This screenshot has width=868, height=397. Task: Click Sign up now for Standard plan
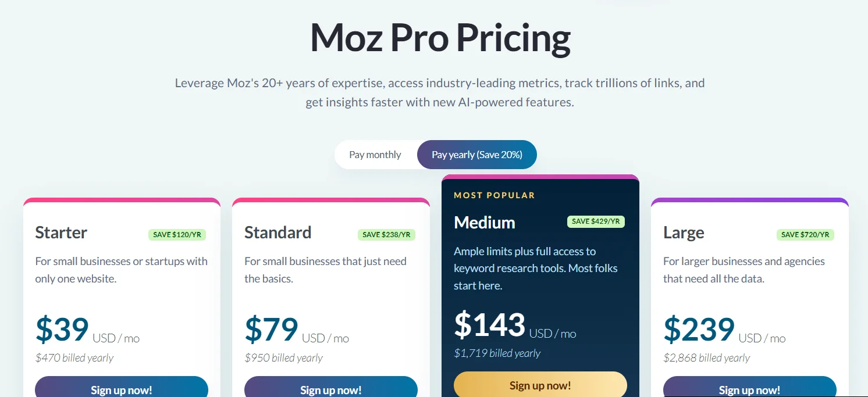[331, 389]
